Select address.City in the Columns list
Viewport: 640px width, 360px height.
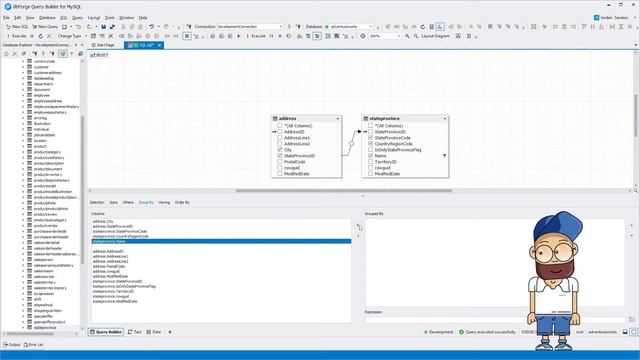tap(221, 221)
